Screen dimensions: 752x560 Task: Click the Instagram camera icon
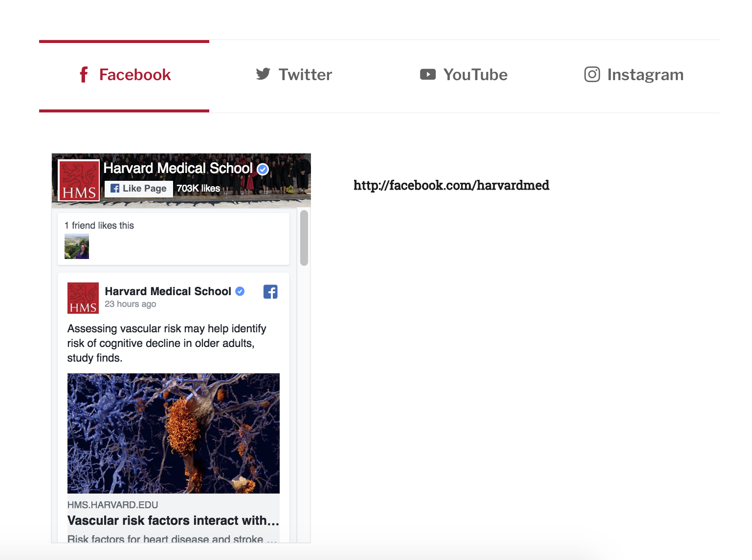coord(592,74)
